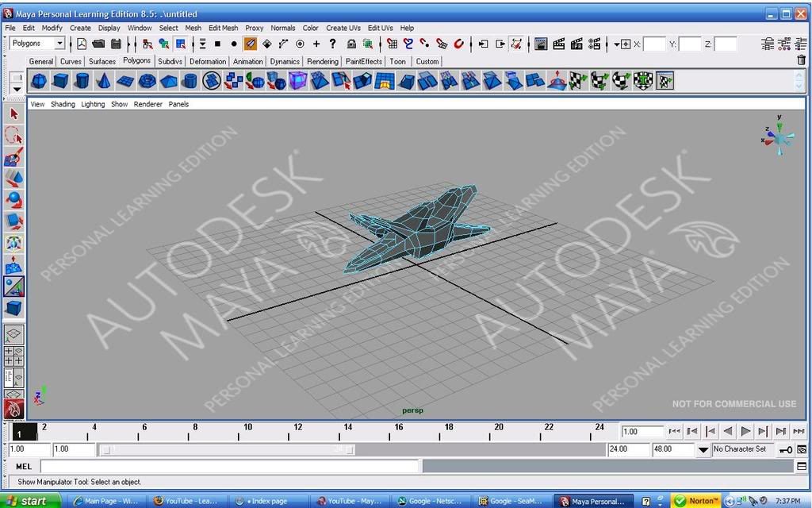Toggle snap to view planes
This screenshot has width=812, height=508.
[442, 44]
